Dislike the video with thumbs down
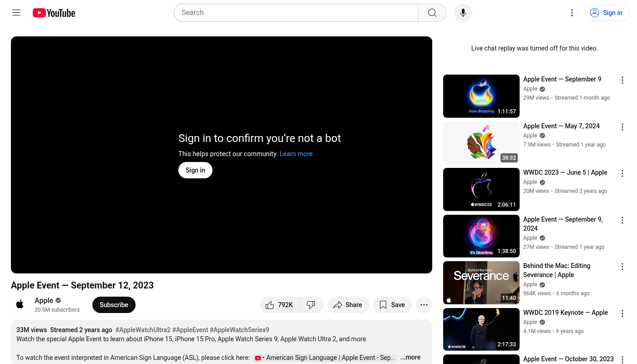 pos(311,305)
